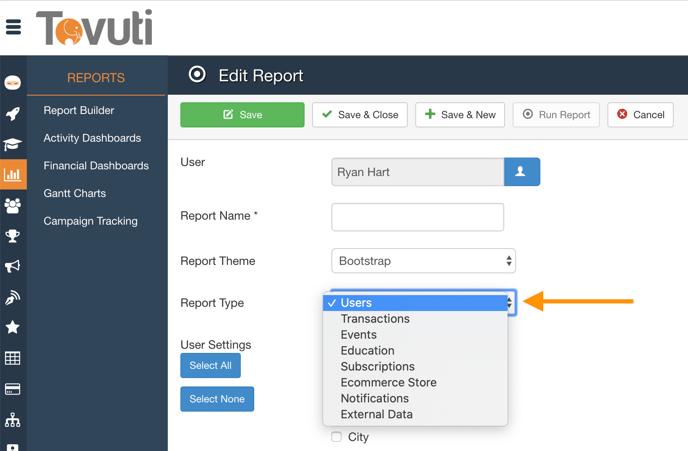
Task: Click the rocket icon in sidebar
Action: click(13, 114)
